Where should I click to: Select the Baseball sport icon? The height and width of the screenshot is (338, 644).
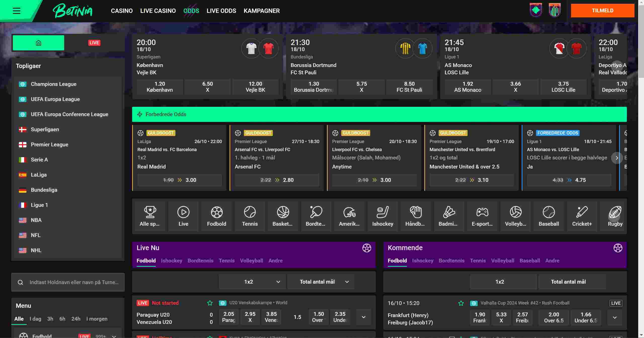[x=549, y=216]
